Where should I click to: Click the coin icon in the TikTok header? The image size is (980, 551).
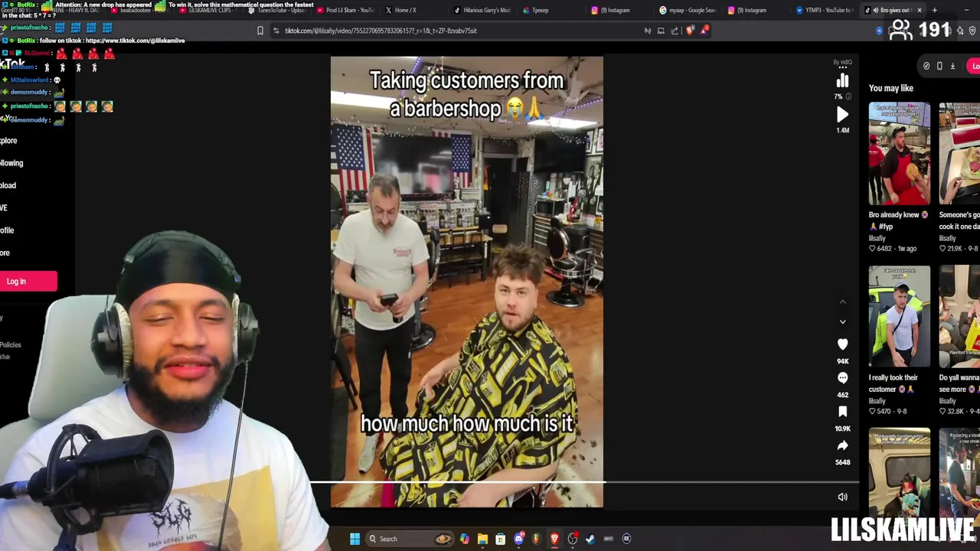coord(926,66)
